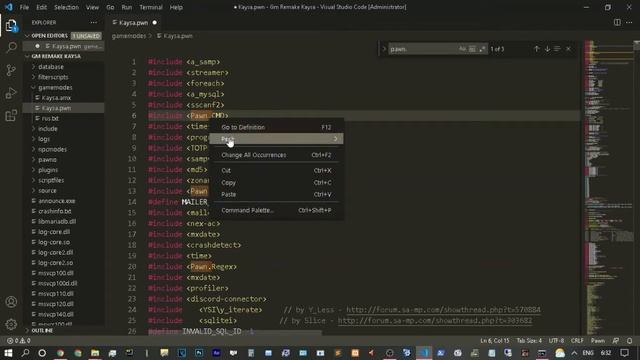Open rus.txt in the file tree
Viewport: 640px width, 360px height.
point(51,118)
